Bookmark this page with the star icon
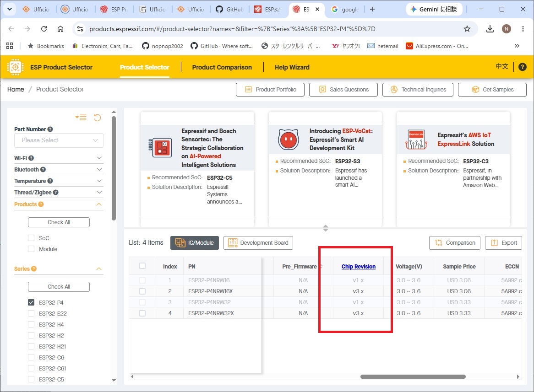This screenshot has width=534, height=392. pyautogui.click(x=467, y=29)
